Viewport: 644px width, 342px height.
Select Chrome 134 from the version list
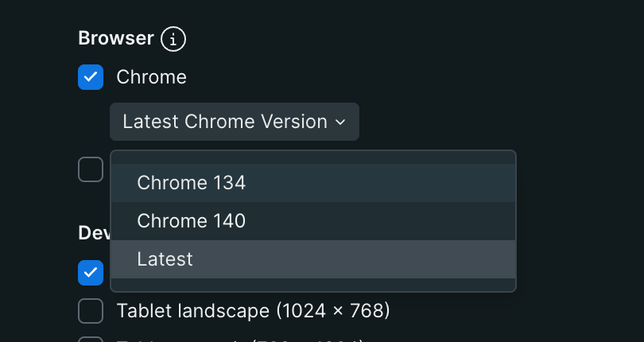(x=191, y=183)
